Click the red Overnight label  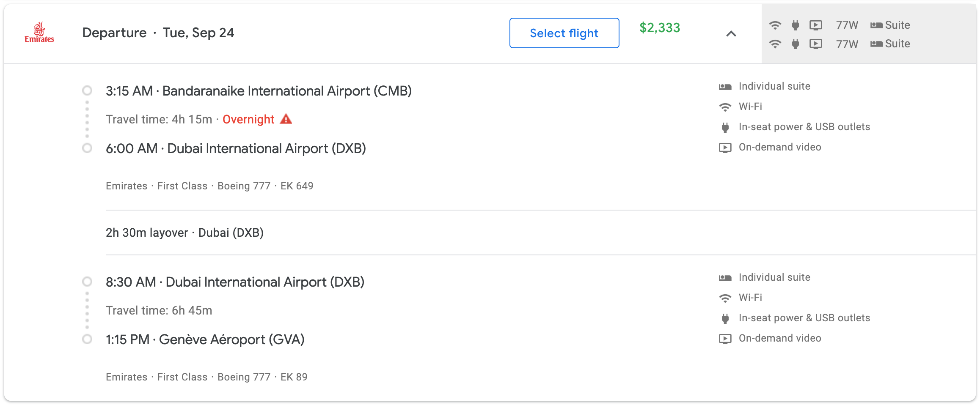(x=248, y=120)
